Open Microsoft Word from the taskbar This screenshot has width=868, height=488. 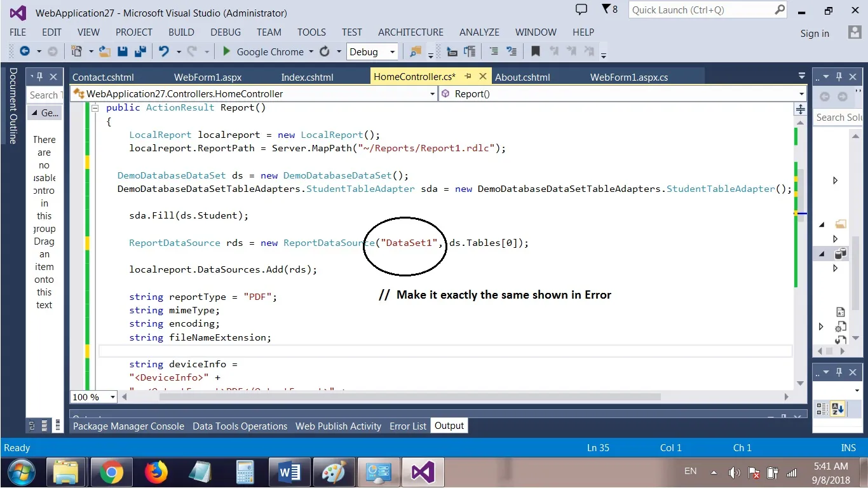pos(289,472)
